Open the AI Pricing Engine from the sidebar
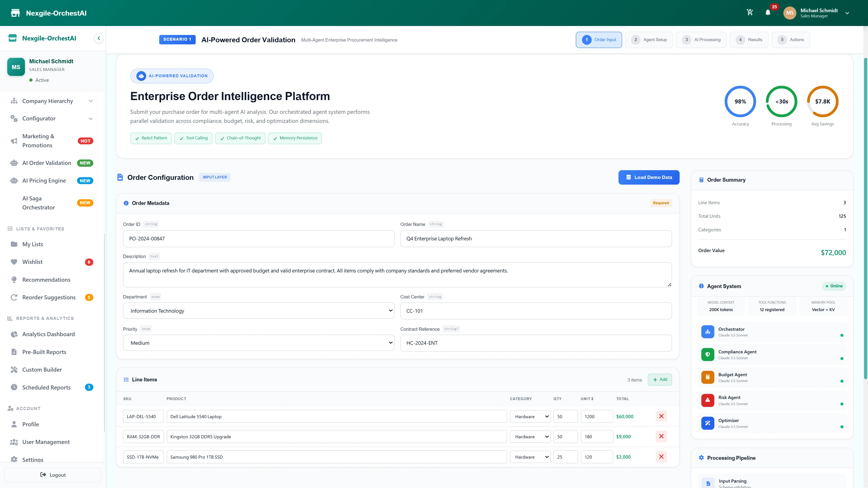Viewport: 868px width, 488px height. (x=14, y=181)
